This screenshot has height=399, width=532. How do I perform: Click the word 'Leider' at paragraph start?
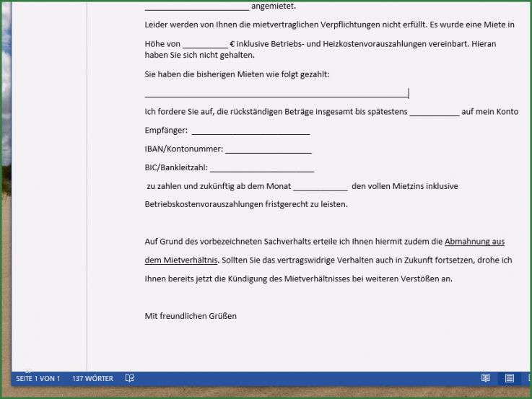(157, 25)
